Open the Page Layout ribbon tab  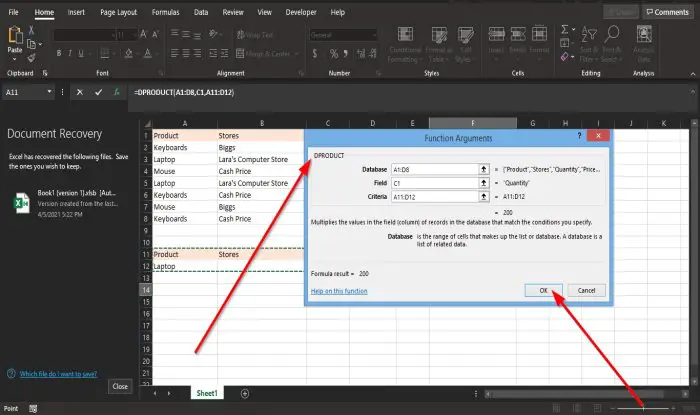(118, 12)
